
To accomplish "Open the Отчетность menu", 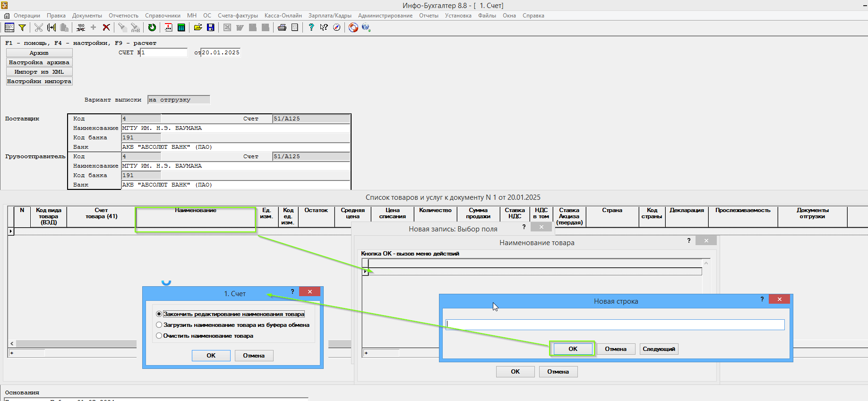I will coord(123,16).
